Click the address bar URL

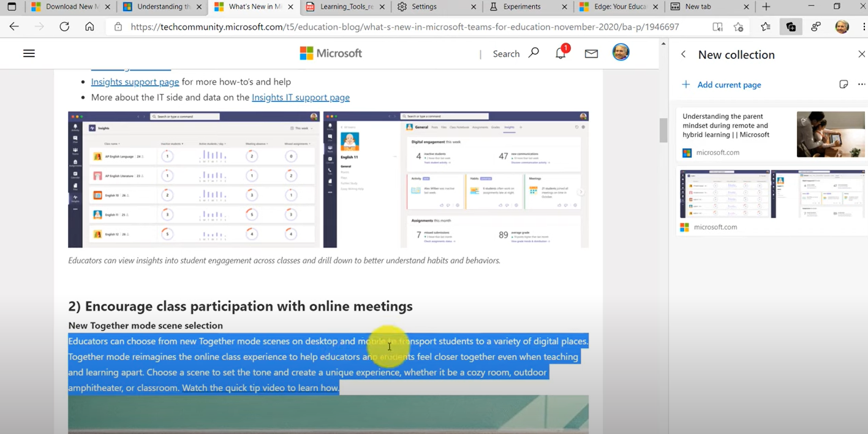[x=405, y=27]
